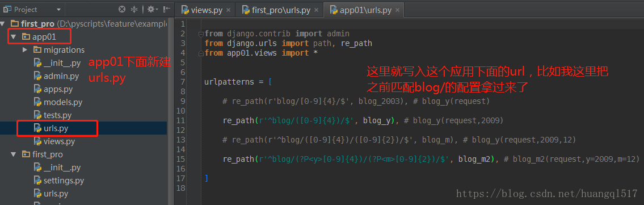Open __init__.py under first_pro
Image resolution: width=644 pixels, height=205 pixels.
coord(62,168)
